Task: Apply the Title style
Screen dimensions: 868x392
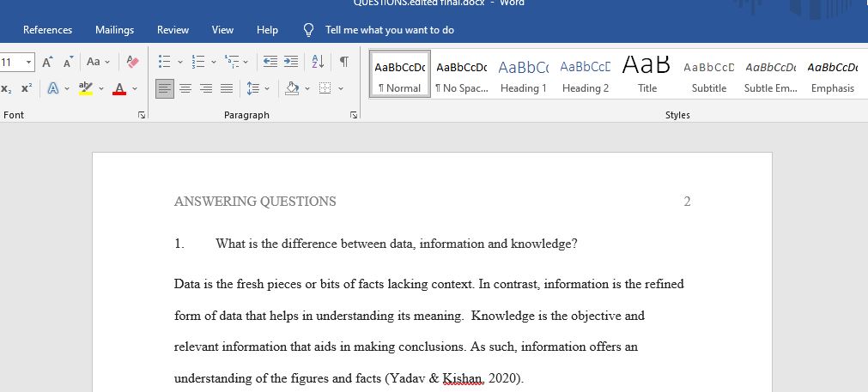Action: click(646, 74)
